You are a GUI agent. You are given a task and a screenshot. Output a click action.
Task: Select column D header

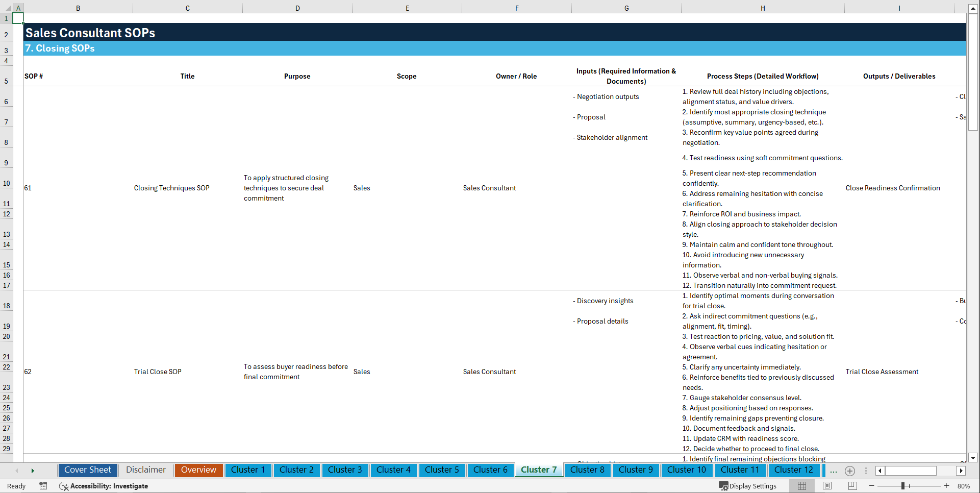297,8
